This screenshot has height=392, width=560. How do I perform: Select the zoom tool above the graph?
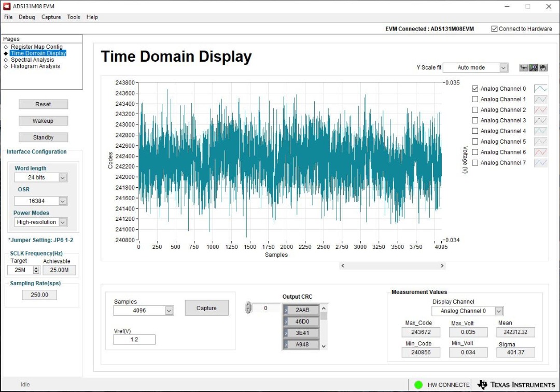coord(533,67)
